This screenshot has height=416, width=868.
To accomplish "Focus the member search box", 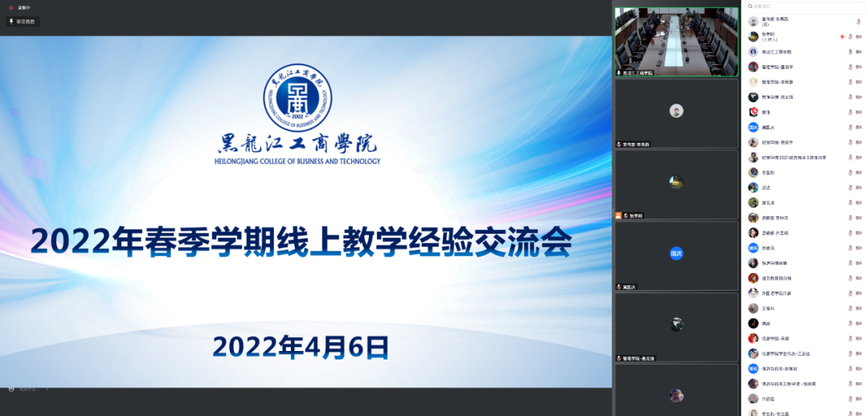I will (x=804, y=6).
